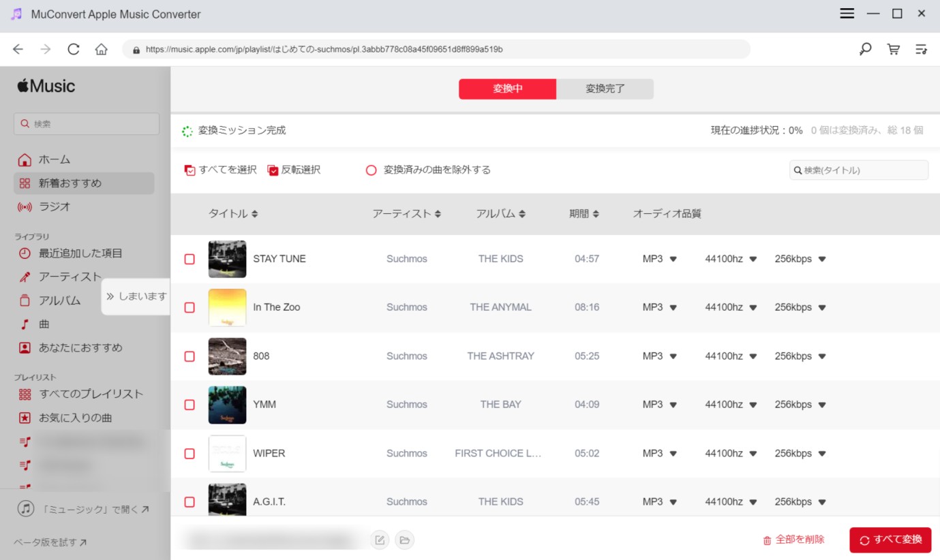Switch to the 変換中 tab
The width and height of the screenshot is (940, 560).
click(507, 89)
